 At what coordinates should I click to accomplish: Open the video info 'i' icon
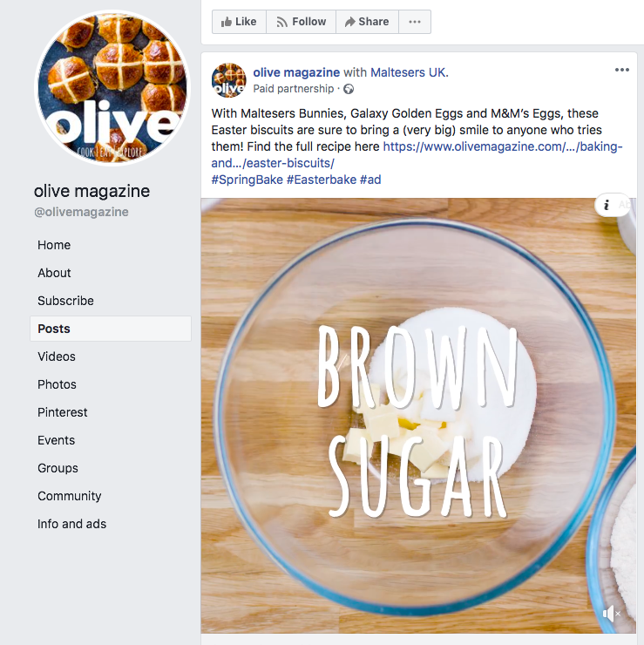pos(607,205)
